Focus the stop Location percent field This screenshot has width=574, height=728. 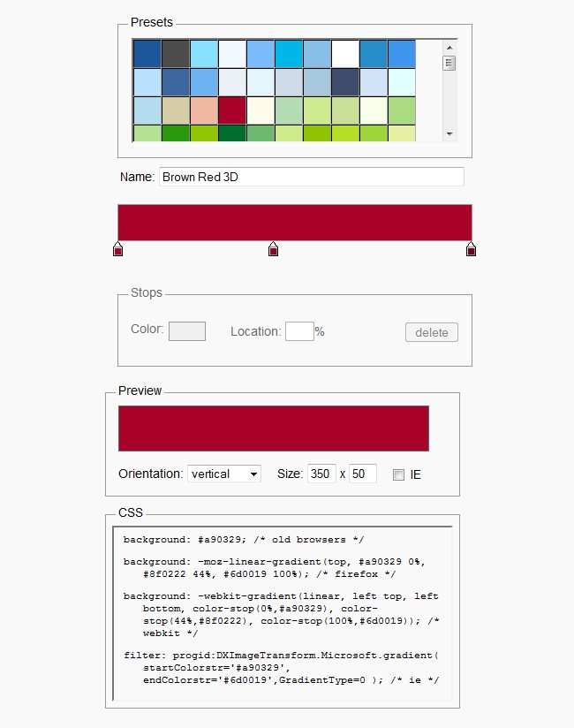coord(299,331)
